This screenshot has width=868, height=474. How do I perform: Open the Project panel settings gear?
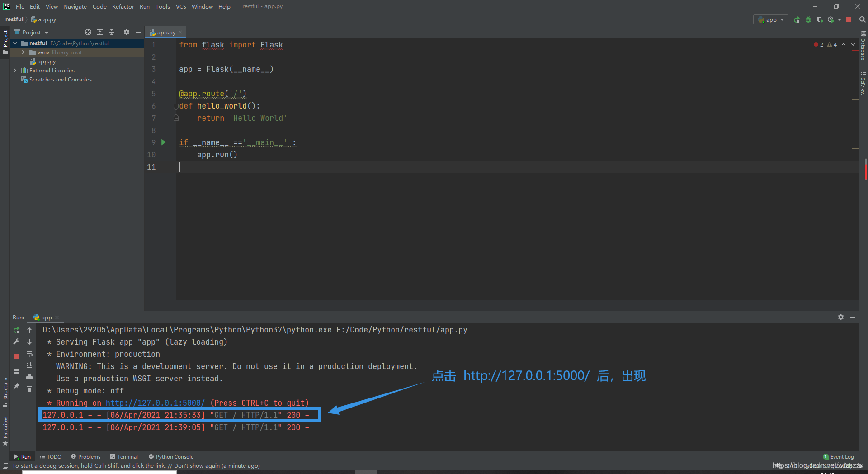pyautogui.click(x=126, y=32)
